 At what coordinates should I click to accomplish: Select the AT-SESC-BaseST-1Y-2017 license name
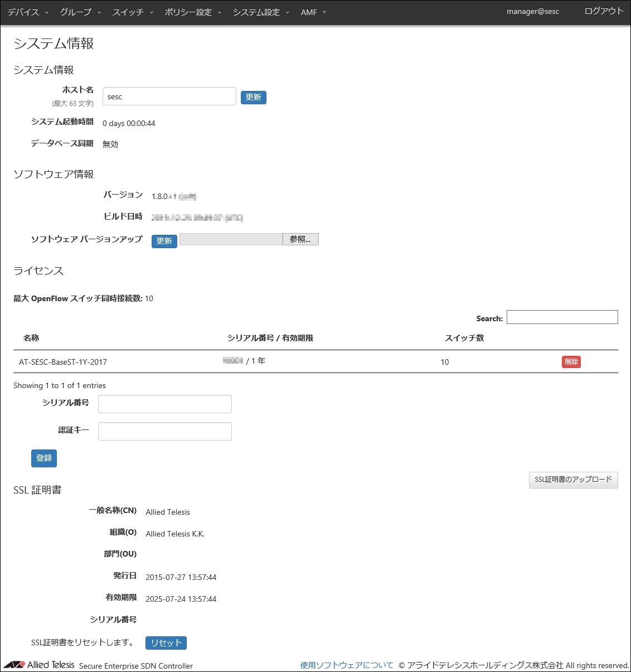click(63, 362)
